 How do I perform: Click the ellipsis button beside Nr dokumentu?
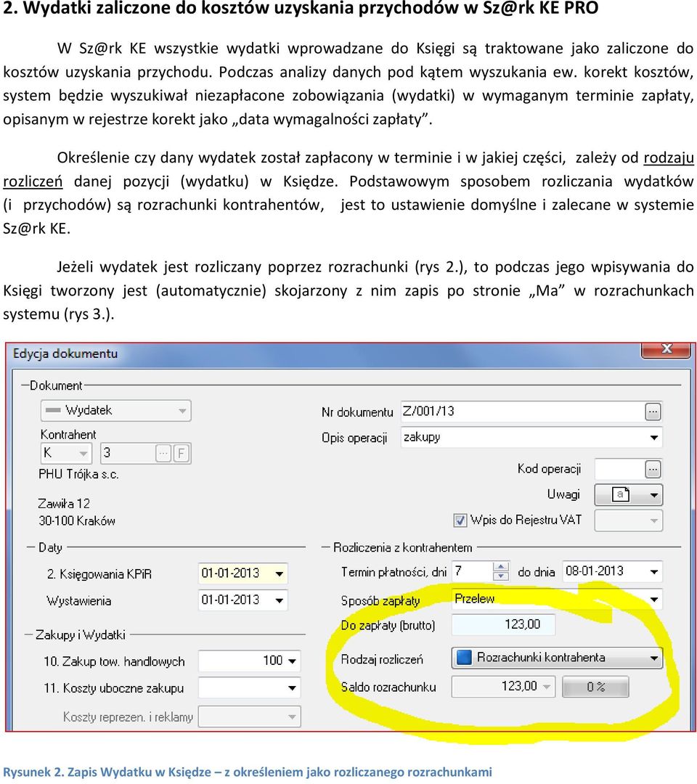pos(653,412)
